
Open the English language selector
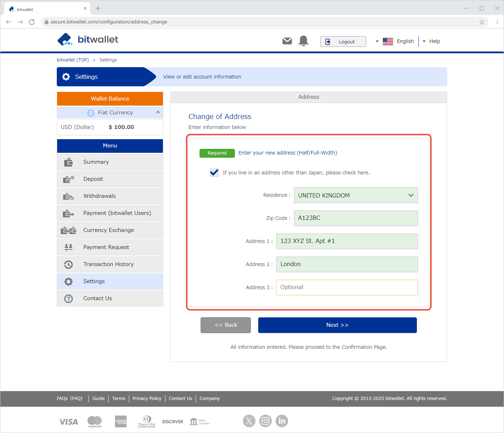(398, 42)
